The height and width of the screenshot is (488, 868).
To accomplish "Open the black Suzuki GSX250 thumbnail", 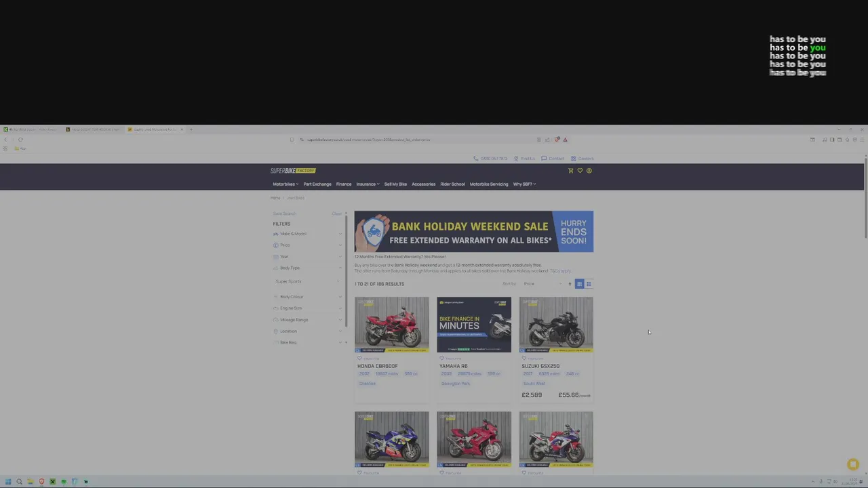I will [556, 325].
